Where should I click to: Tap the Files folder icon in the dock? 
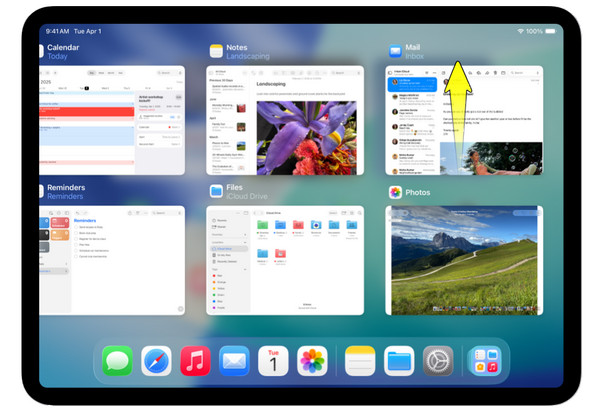coord(399,361)
